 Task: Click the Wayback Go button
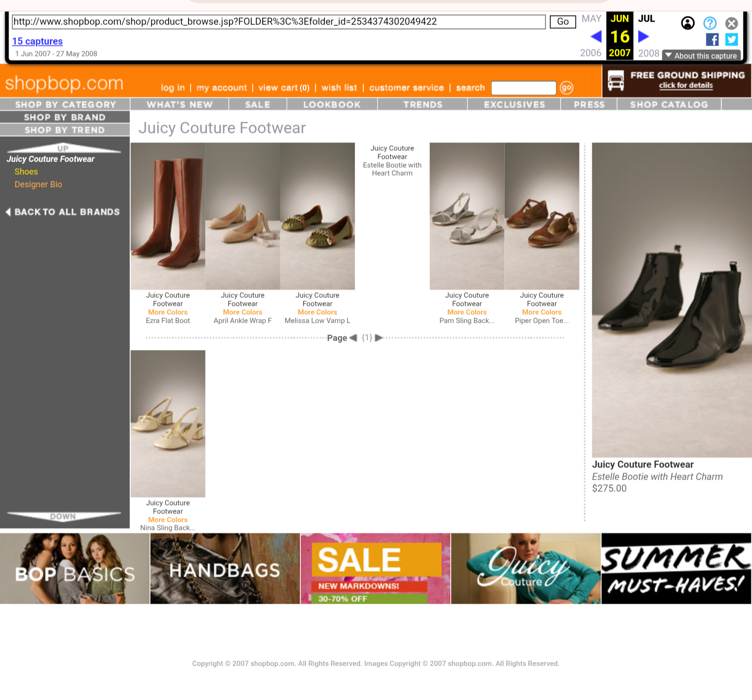[x=563, y=22]
